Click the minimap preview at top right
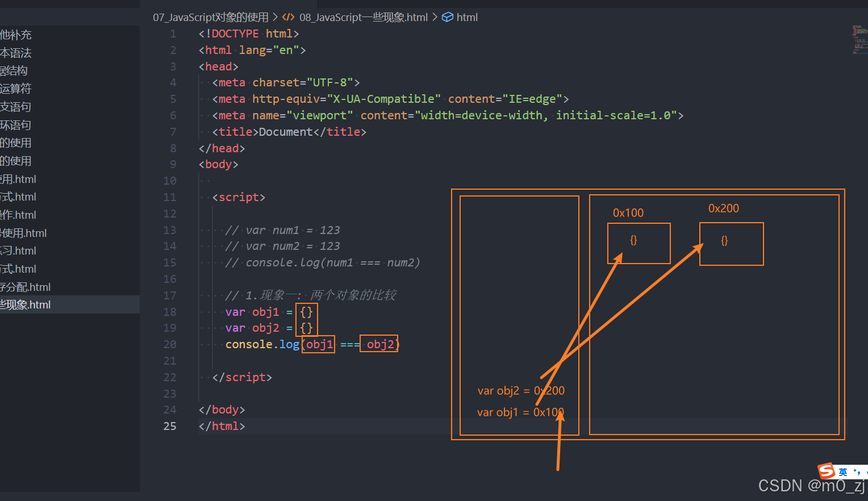 859,40
